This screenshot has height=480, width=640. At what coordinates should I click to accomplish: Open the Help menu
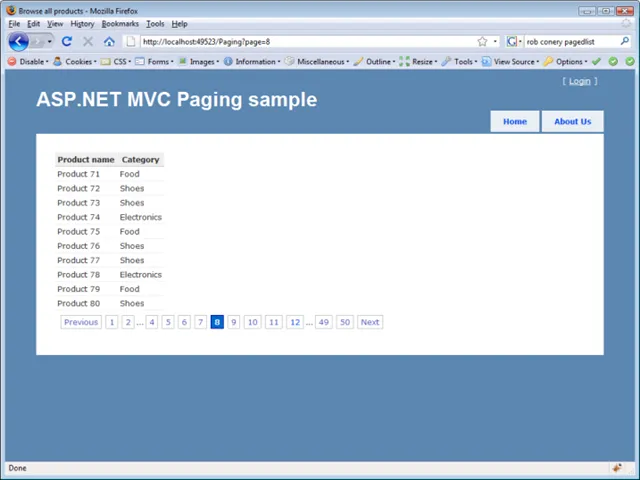point(179,24)
